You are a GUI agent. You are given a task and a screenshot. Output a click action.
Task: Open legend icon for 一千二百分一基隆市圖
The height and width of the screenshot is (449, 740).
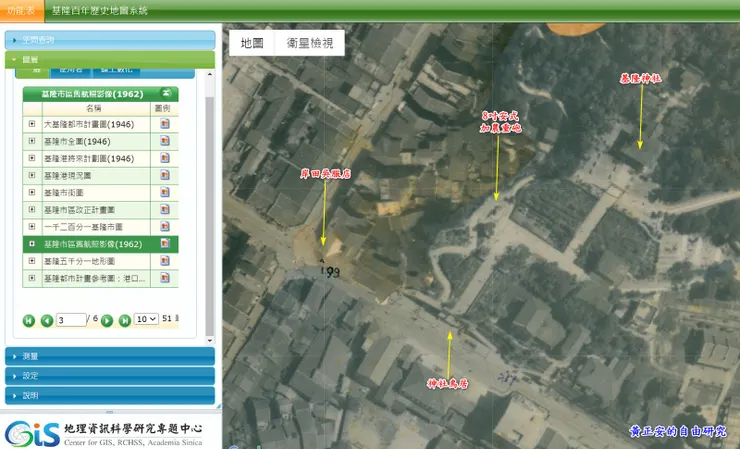[165, 227]
